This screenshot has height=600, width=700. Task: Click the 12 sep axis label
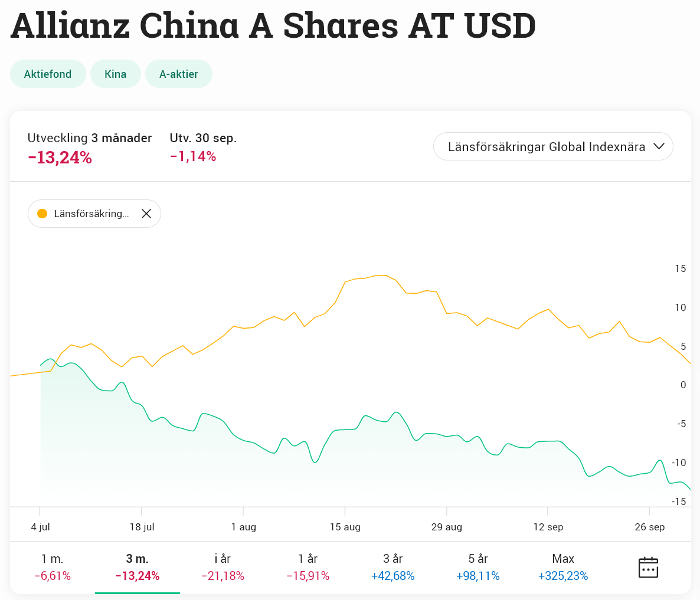(548, 527)
